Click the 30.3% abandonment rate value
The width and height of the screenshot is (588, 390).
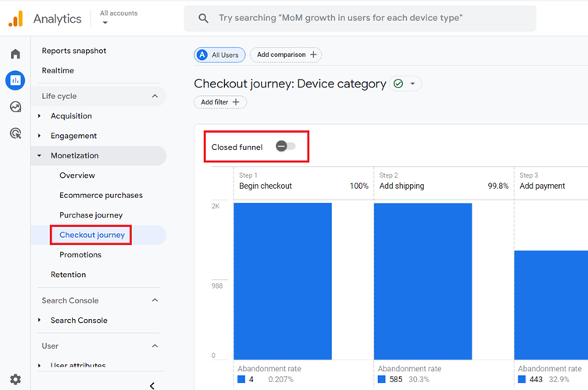click(419, 379)
